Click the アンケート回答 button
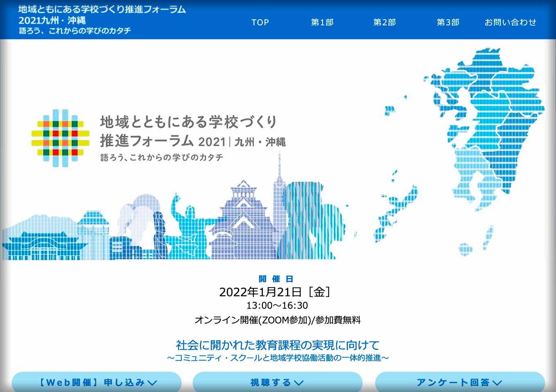556x392 pixels. click(x=460, y=383)
